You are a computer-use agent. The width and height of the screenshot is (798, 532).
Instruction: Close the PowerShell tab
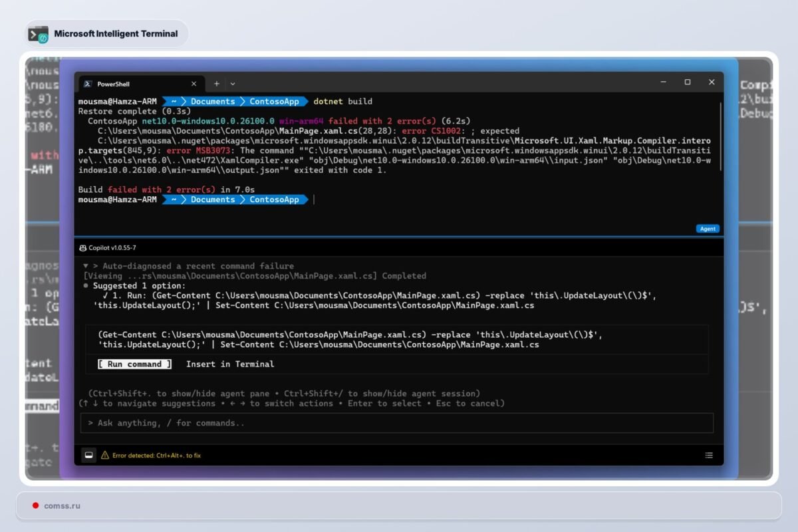(x=194, y=84)
